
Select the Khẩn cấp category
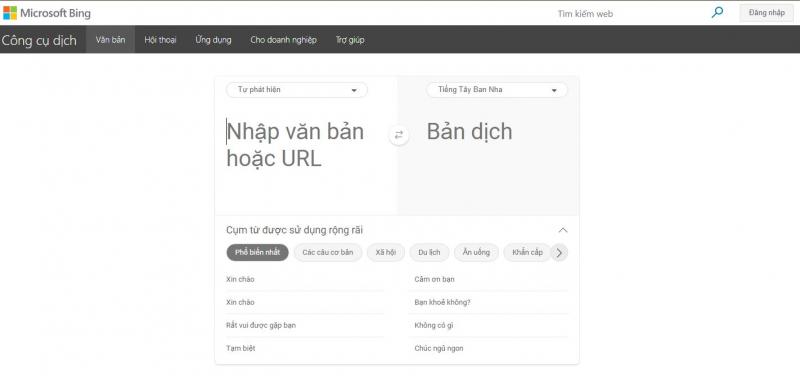tap(528, 253)
